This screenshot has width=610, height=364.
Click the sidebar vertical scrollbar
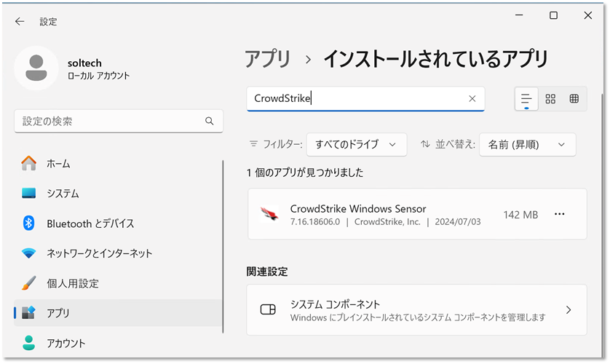[x=223, y=247]
